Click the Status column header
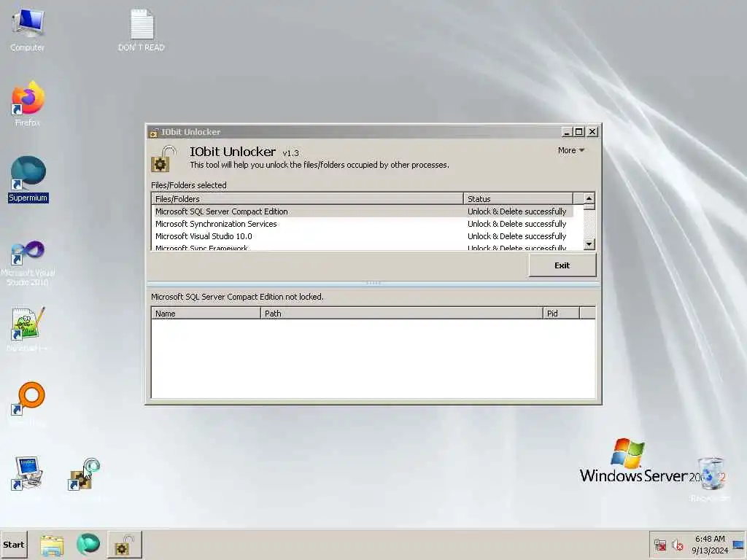The width and height of the screenshot is (747, 560). click(519, 198)
